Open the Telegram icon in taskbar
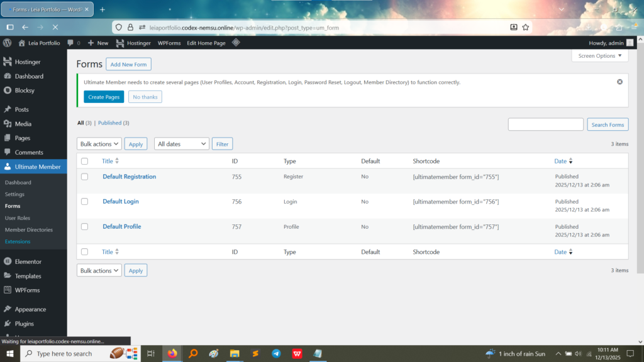This screenshot has width=644, height=362. pyautogui.click(x=276, y=354)
